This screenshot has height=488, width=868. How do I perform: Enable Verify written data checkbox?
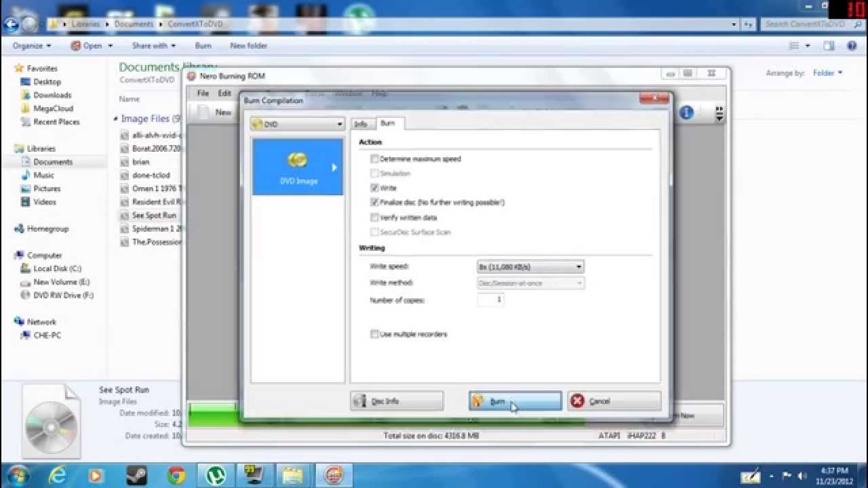click(x=374, y=218)
